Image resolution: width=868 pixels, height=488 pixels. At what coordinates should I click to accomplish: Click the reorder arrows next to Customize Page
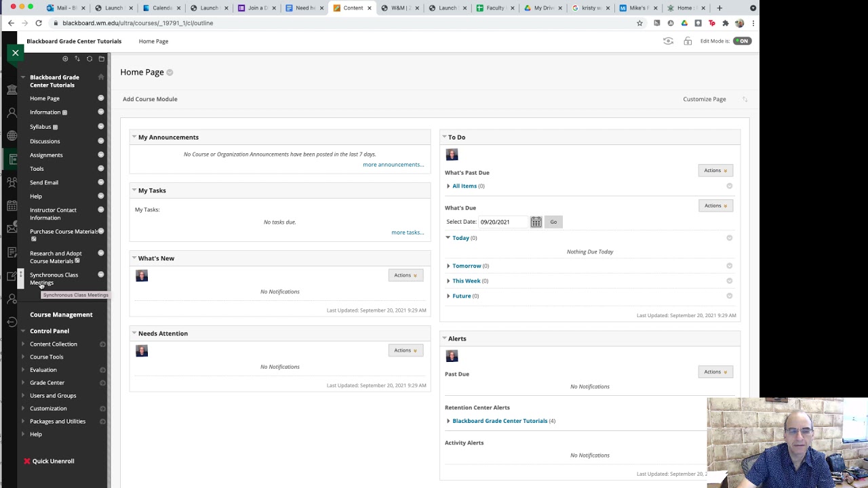coord(745,99)
